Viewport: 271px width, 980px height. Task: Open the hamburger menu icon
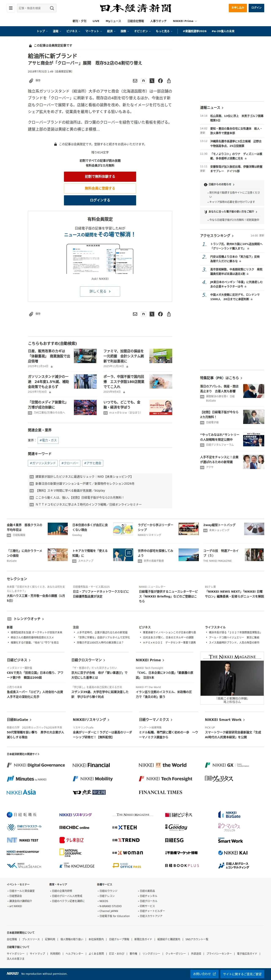tap(11, 8)
